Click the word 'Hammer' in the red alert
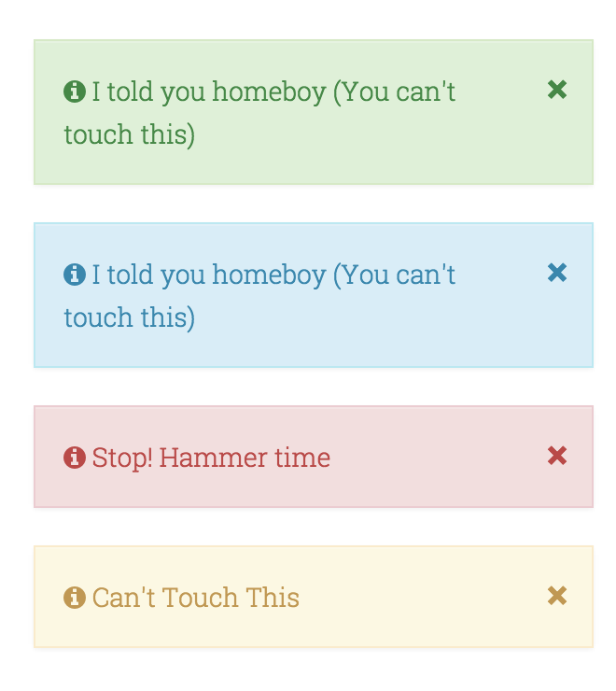 pyautogui.click(x=213, y=458)
